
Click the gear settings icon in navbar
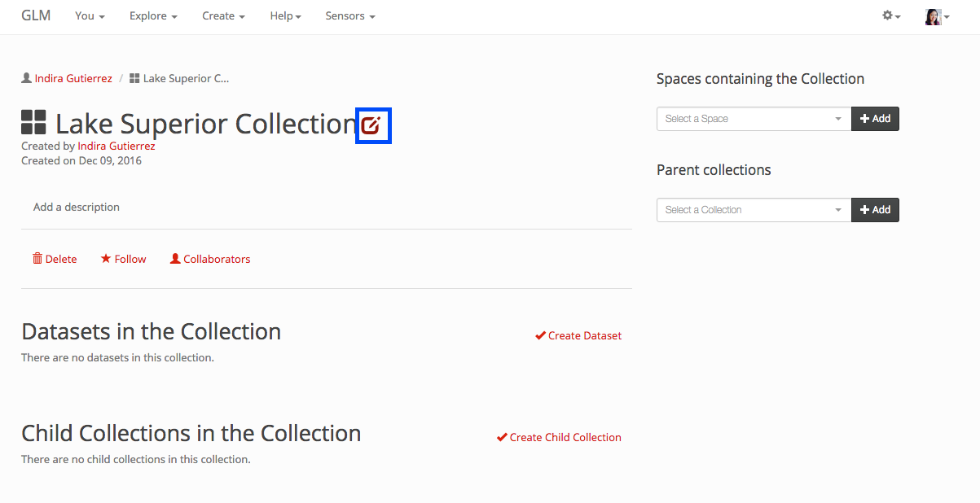[888, 15]
